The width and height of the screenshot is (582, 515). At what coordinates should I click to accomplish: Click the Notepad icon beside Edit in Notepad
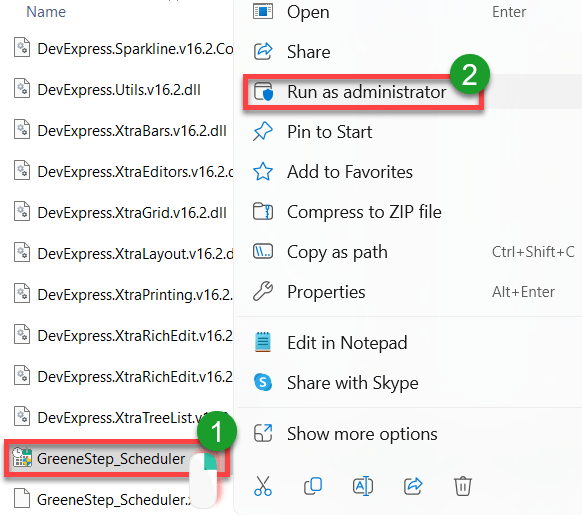pyautogui.click(x=263, y=342)
